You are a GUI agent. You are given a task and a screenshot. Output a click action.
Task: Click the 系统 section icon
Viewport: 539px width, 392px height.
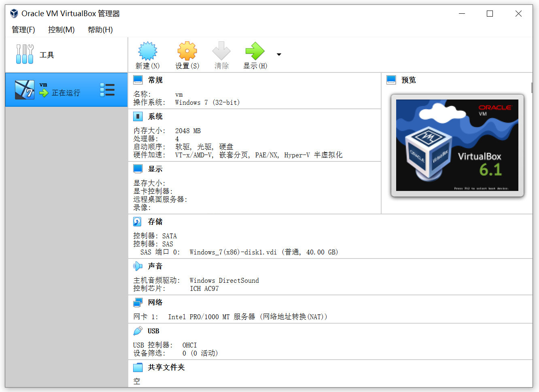(138, 116)
